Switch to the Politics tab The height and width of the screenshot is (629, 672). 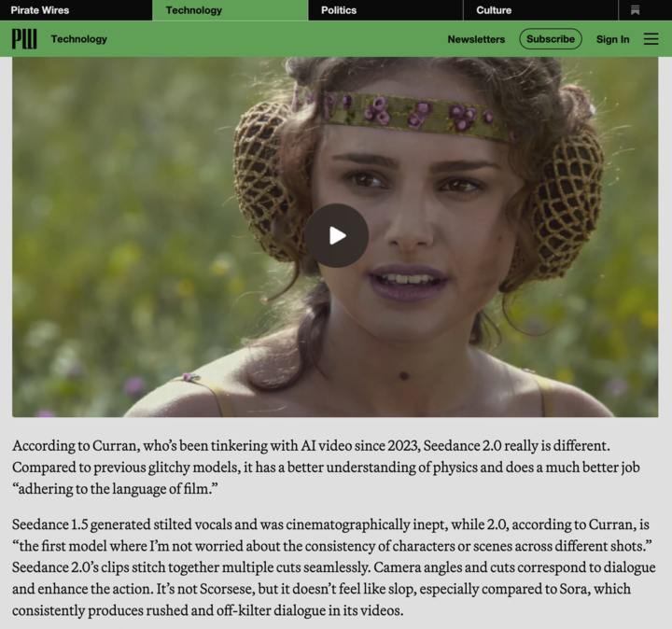(x=385, y=10)
